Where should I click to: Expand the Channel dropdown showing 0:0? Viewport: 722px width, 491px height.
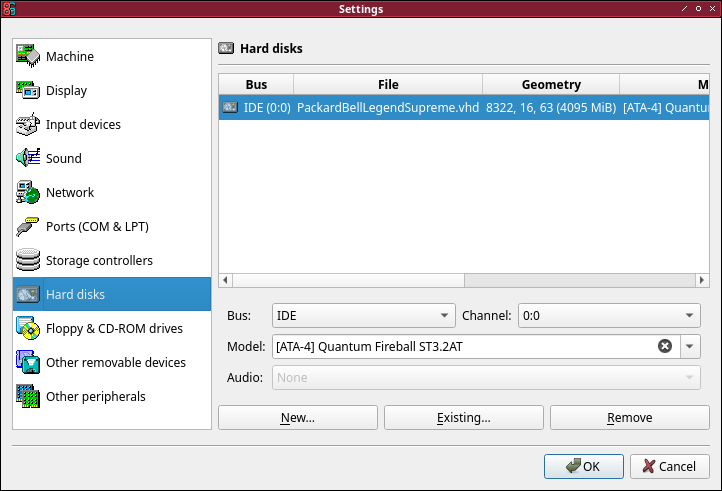click(x=609, y=316)
